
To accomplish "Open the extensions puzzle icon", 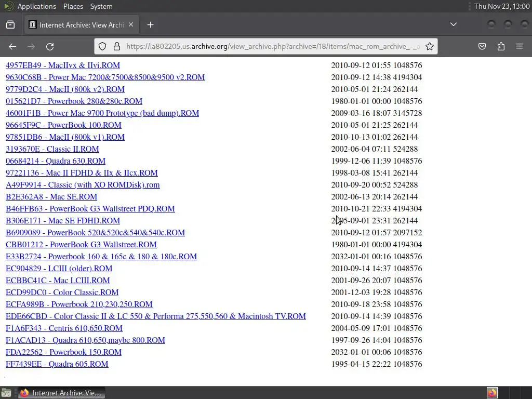I will click(501, 46).
